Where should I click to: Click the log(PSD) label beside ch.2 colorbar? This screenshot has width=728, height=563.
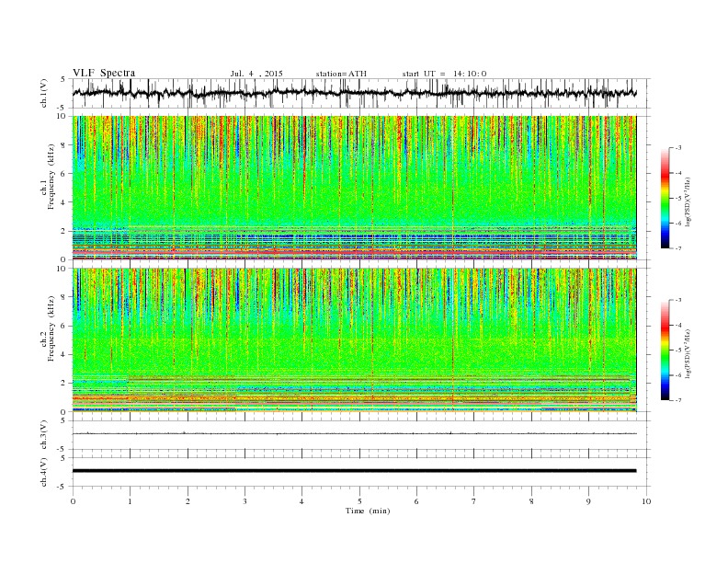[x=688, y=353]
